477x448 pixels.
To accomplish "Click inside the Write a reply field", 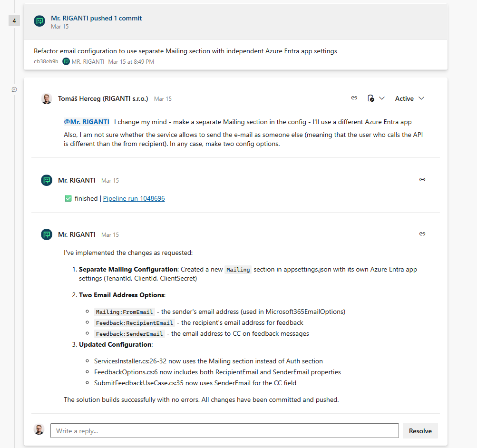I will (x=224, y=430).
